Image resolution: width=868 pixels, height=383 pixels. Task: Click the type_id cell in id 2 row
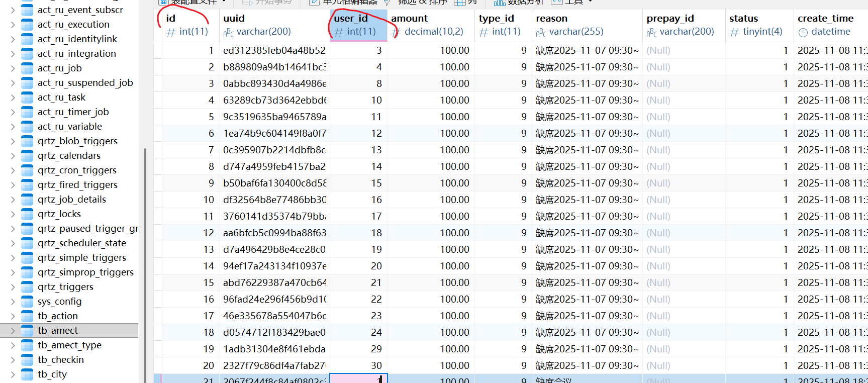coord(503,67)
